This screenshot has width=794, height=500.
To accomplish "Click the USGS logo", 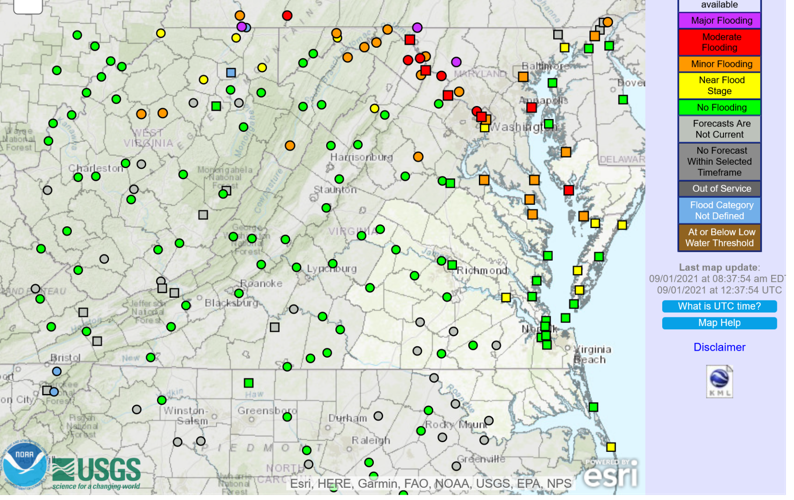I will click(96, 474).
